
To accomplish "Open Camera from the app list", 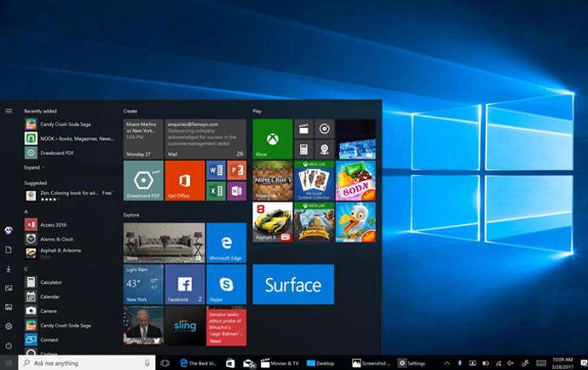I will tap(70, 310).
